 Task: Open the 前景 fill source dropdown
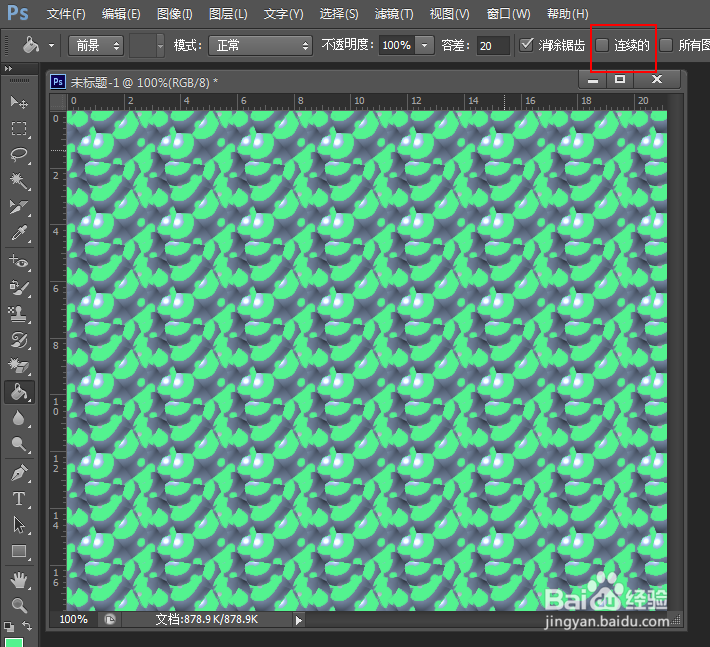(x=96, y=45)
